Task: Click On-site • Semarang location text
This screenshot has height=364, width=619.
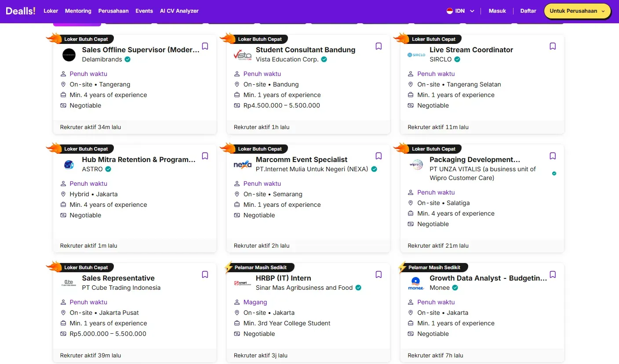Action: (273, 194)
